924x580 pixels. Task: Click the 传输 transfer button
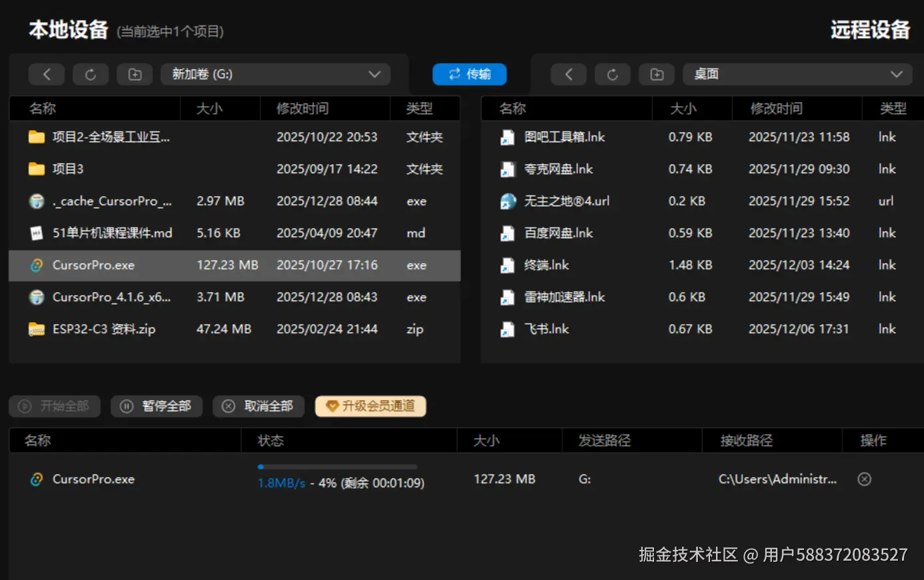469,74
